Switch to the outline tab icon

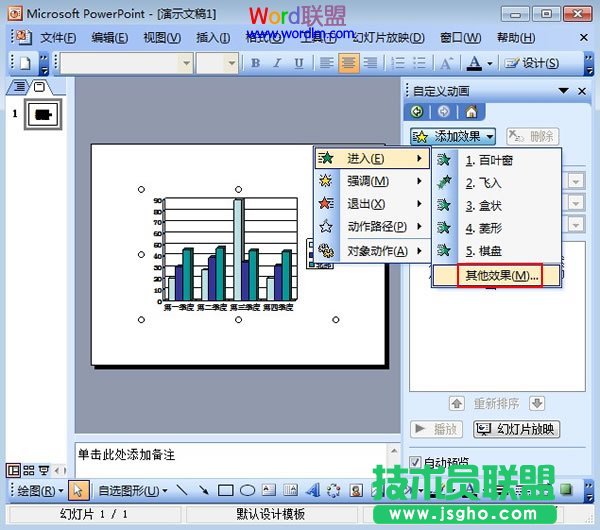coord(19,87)
